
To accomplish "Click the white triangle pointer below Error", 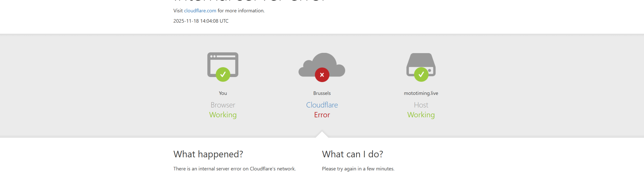I will click(322, 135).
